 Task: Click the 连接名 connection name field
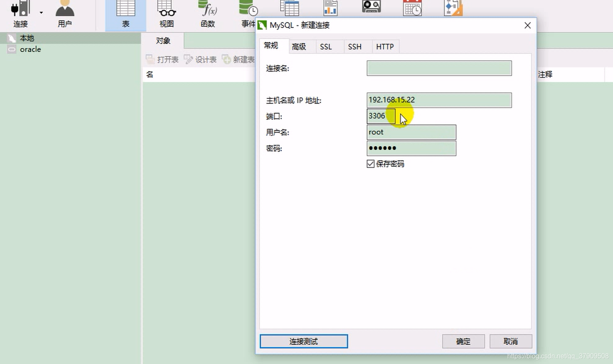point(439,68)
